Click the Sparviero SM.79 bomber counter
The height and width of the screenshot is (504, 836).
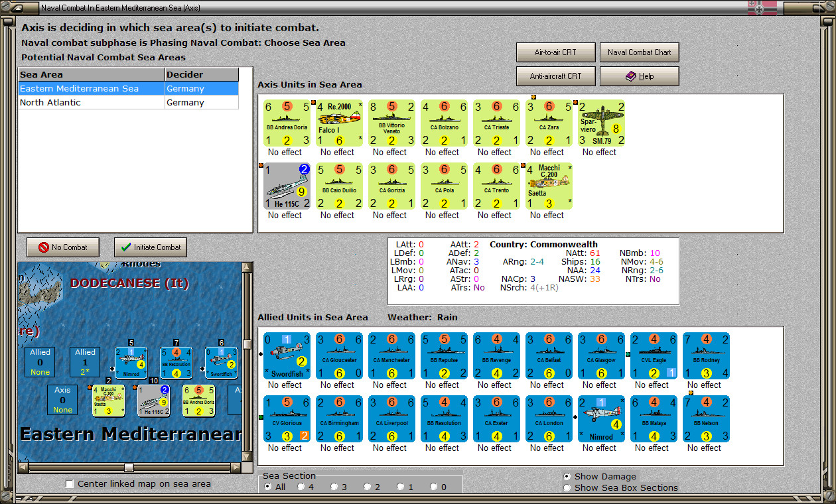pyautogui.click(x=601, y=123)
